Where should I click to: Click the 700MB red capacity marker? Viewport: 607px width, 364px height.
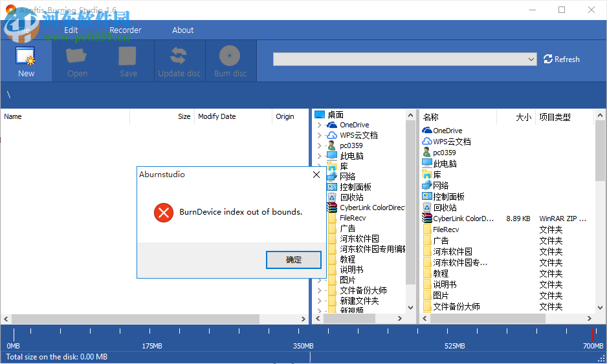(x=593, y=335)
